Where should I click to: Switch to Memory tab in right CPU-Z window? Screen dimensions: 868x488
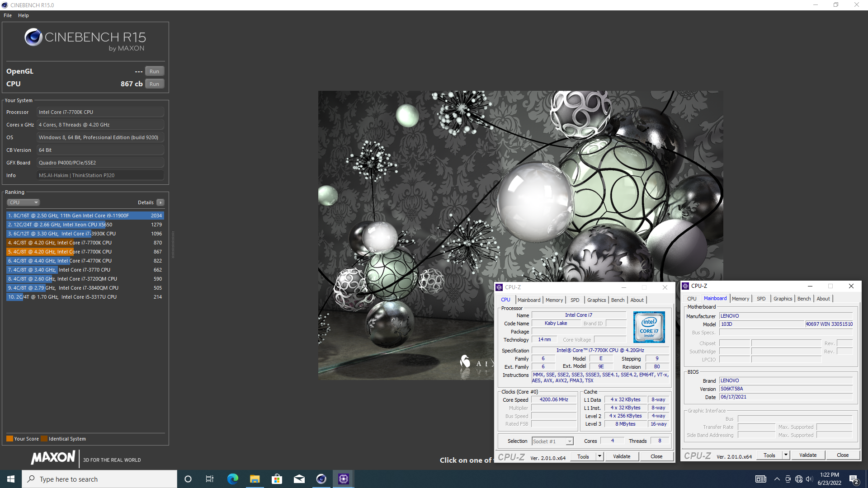coord(741,299)
